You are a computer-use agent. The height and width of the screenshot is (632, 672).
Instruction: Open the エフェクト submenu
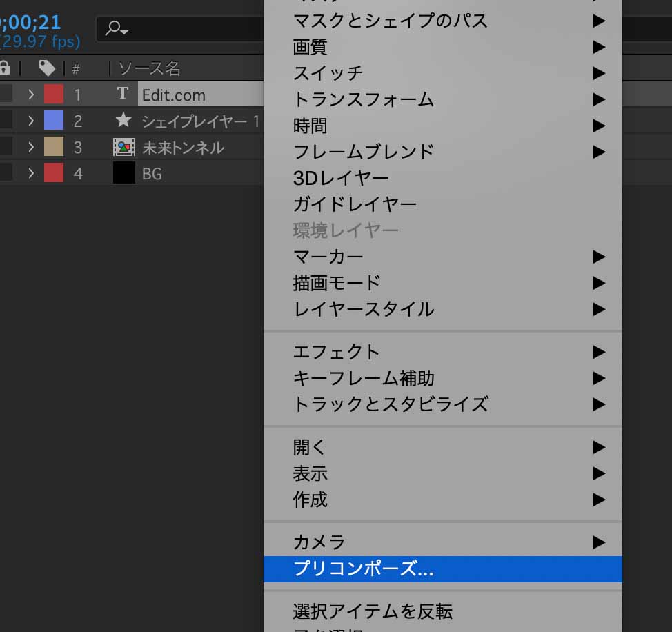click(443, 352)
